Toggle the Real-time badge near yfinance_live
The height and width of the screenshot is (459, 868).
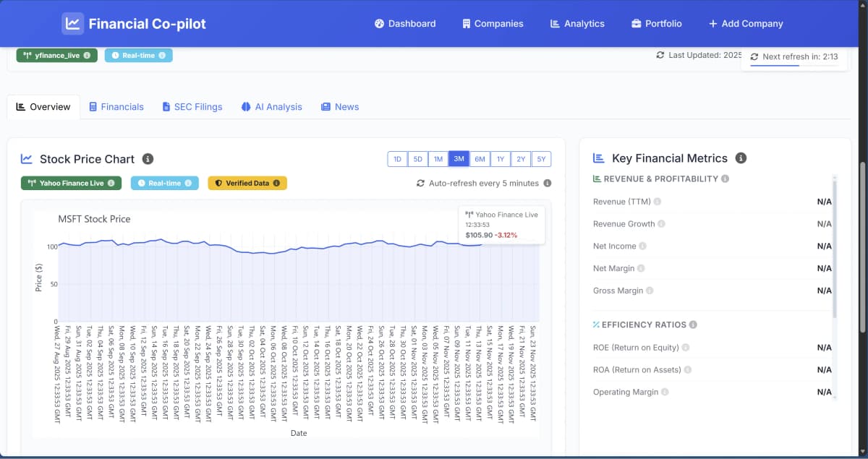(138, 54)
